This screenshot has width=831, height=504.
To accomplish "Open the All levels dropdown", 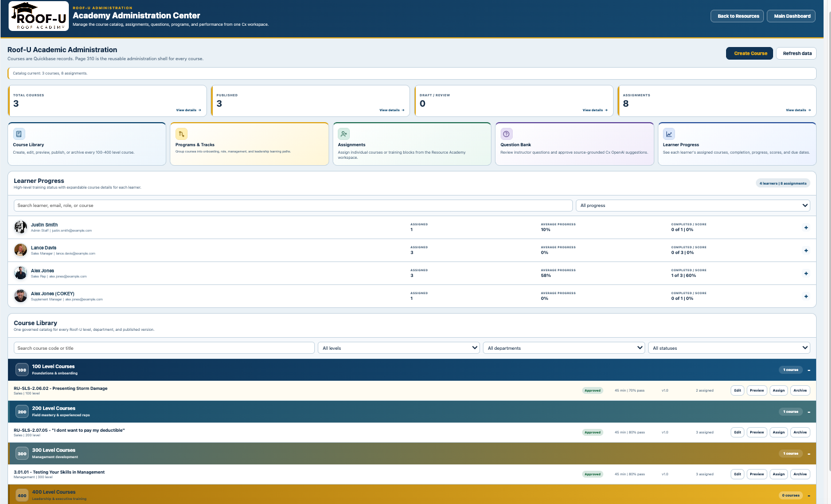I will pos(399,348).
